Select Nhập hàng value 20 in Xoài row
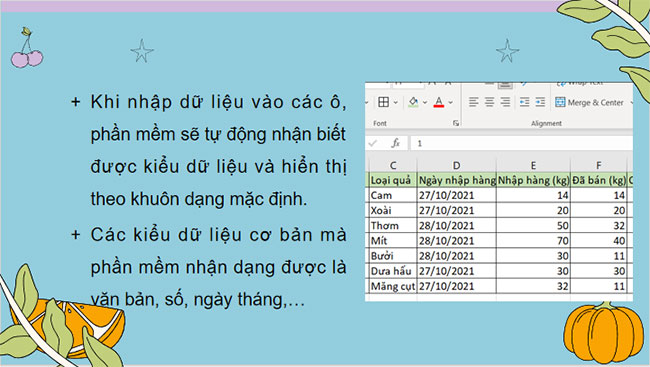650x367 pixels. (533, 210)
